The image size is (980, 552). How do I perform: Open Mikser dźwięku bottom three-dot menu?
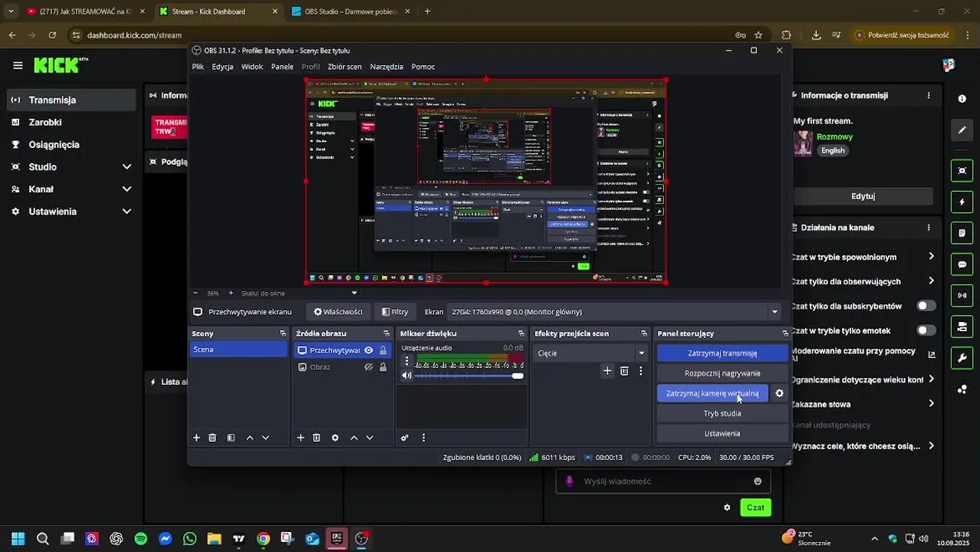[x=423, y=438]
